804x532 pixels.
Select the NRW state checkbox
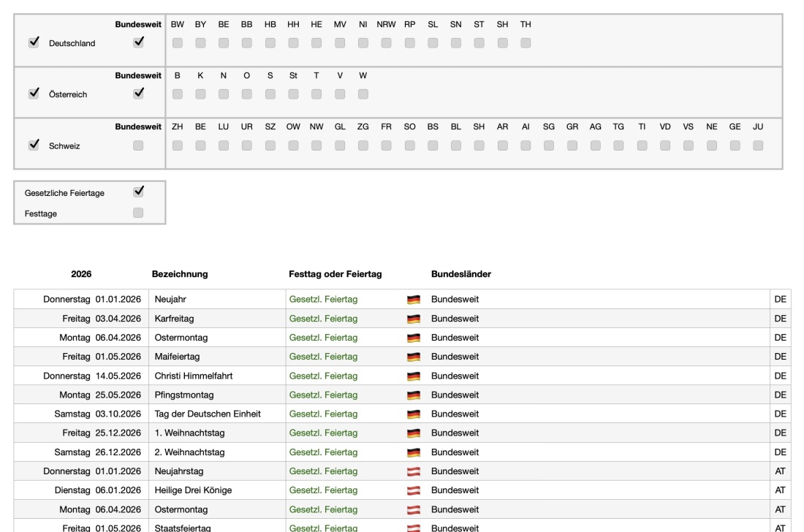tap(387, 43)
